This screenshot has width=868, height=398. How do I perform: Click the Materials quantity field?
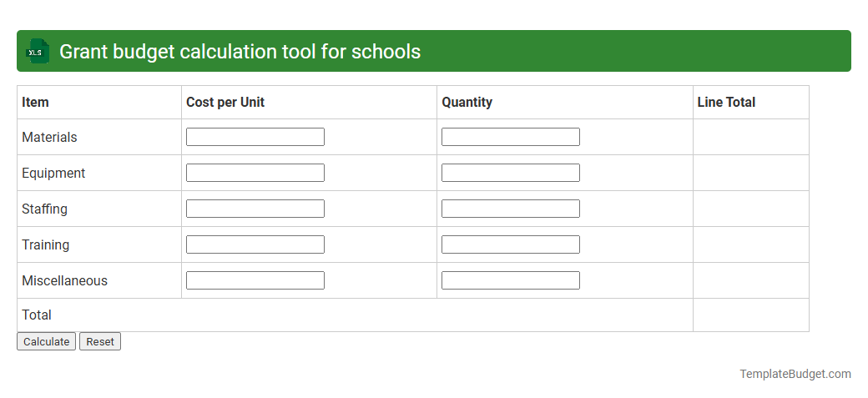511,137
